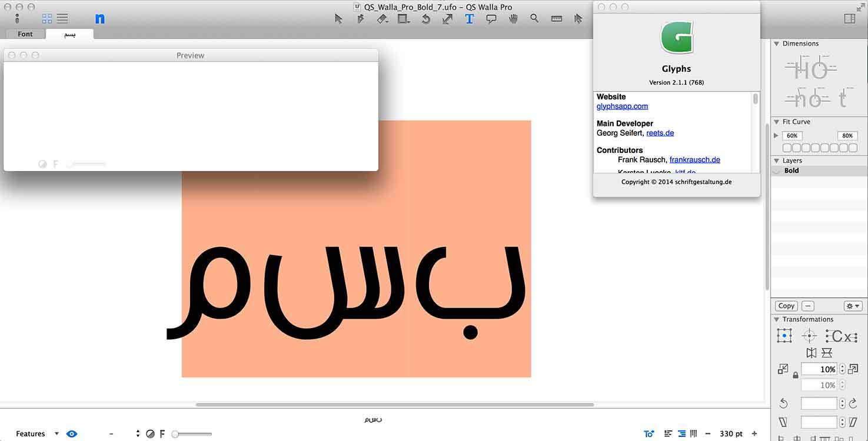868x441 pixels.
Task: Select the Measurement ruler tool
Action: coord(556,19)
